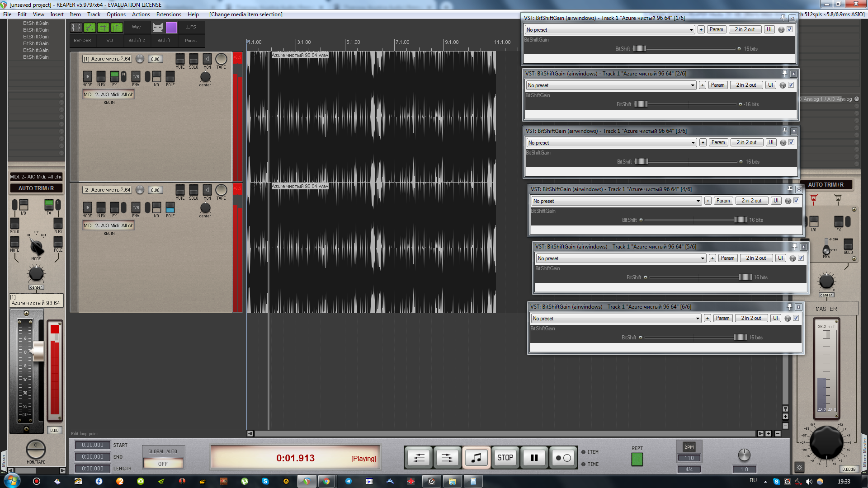Open preset dropdown in BitShiftGain 6/6
The image size is (868, 488).
point(616,319)
